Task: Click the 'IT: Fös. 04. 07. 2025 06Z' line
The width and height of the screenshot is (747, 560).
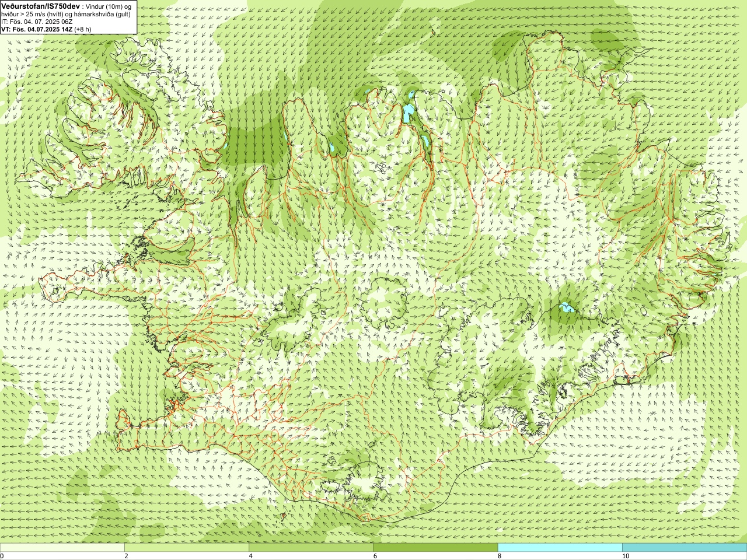Action: click(37, 21)
